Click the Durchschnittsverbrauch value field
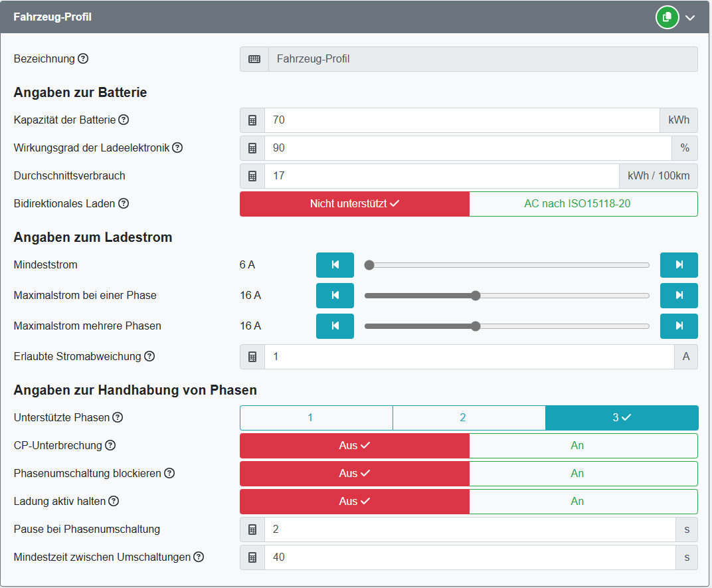 coord(442,176)
